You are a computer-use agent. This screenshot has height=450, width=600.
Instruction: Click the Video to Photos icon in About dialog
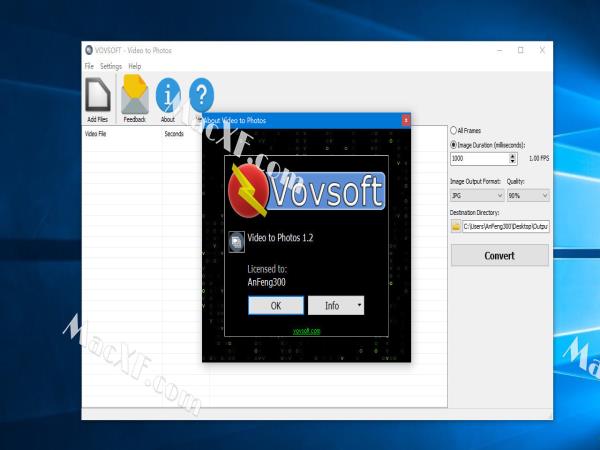[x=236, y=242]
